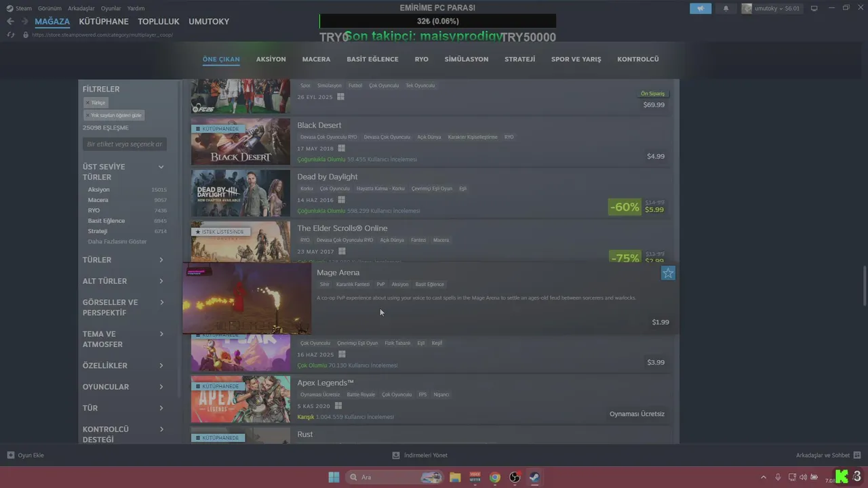Image resolution: width=868 pixels, height=488 pixels.
Task: Open the Görünüm menu
Action: (50, 8)
